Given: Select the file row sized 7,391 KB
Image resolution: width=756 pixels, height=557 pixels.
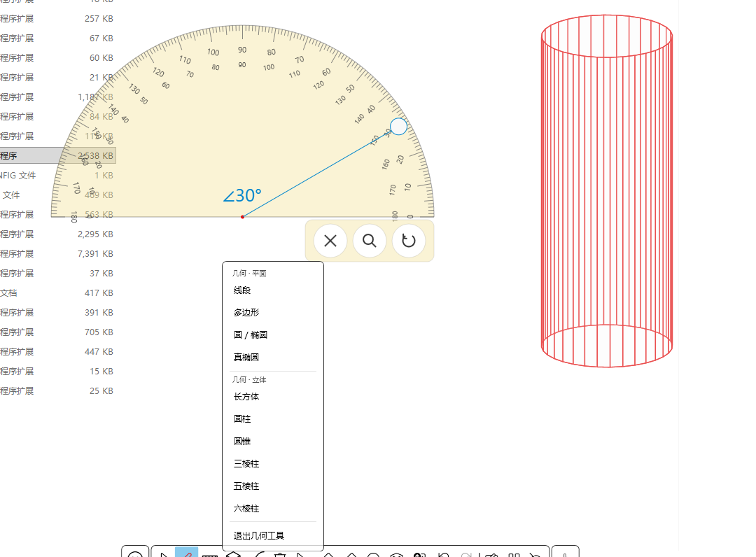Looking at the screenshot, I should [58, 253].
